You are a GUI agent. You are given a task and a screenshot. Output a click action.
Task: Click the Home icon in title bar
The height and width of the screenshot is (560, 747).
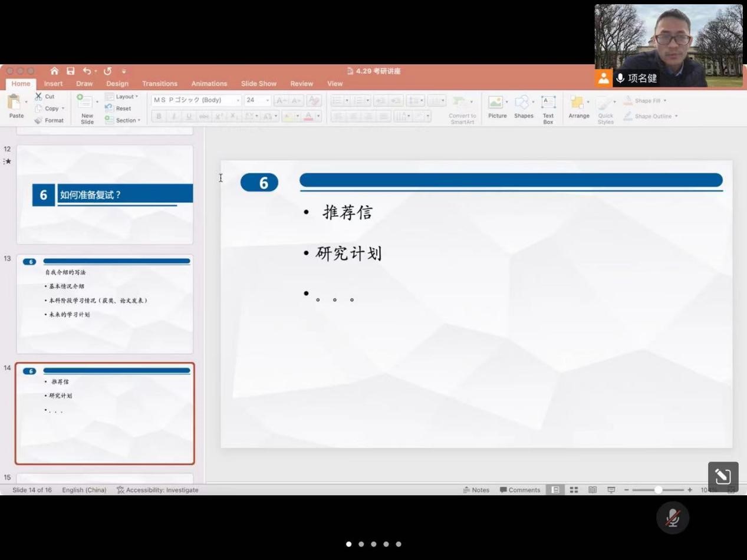coord(54,71)
